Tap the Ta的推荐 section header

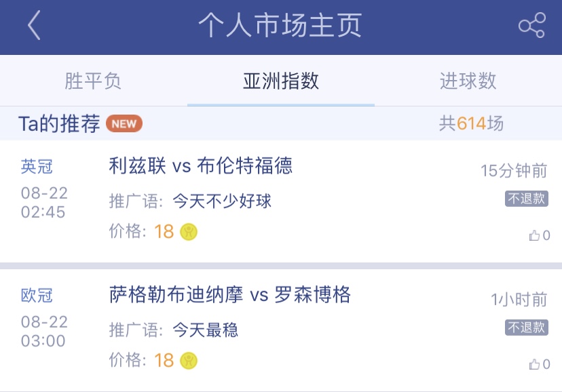click(59, 123)
